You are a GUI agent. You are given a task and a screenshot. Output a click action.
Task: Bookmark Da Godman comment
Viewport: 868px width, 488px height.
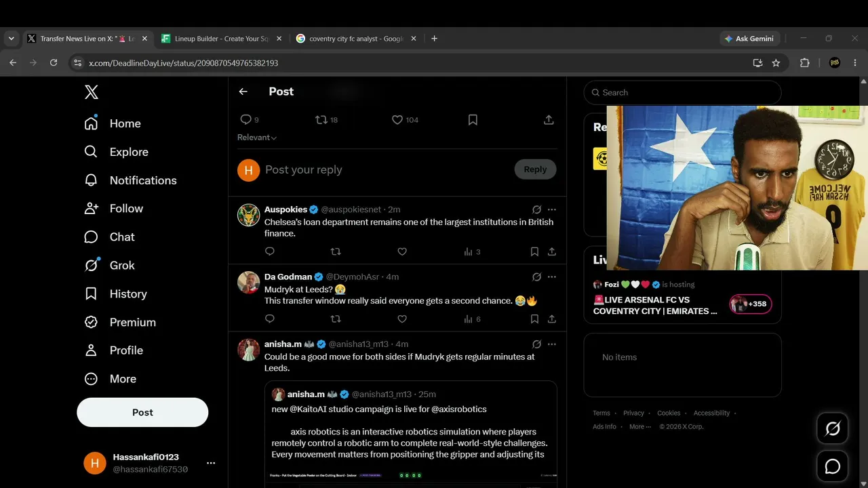tap(534, 319)
